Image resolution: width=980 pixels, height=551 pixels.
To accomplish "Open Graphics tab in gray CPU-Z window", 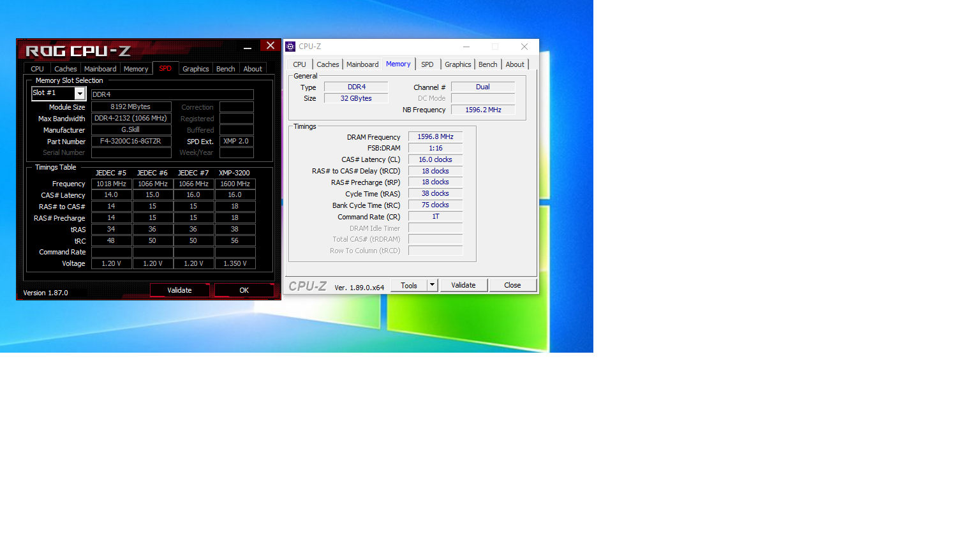I will pyautogui.click(x=458, y=64).
